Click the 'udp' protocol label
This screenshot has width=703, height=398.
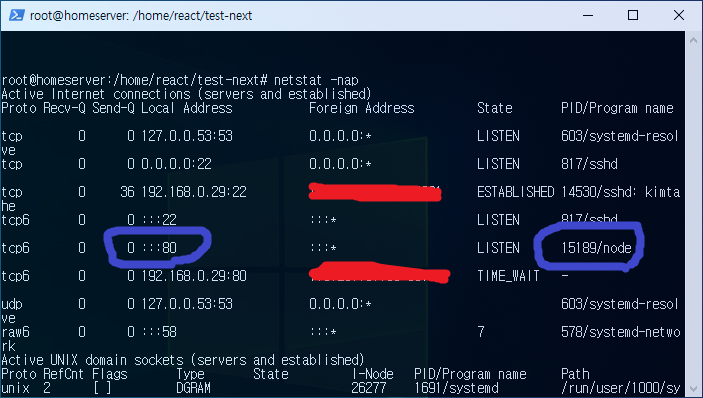(x=12, y=304)
